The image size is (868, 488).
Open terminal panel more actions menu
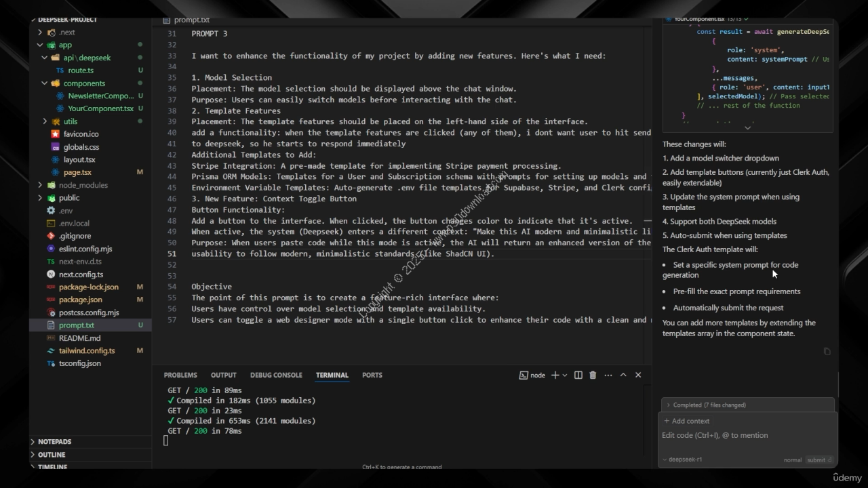(608, 375)
